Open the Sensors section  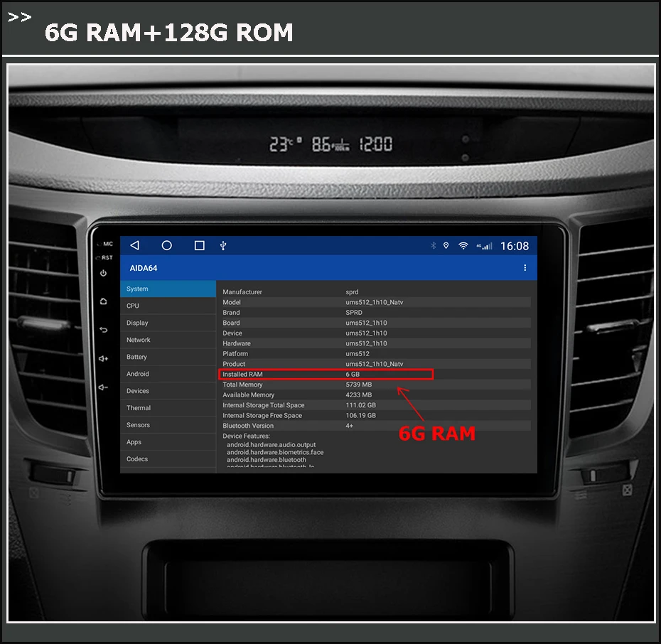tap(168, 425)
